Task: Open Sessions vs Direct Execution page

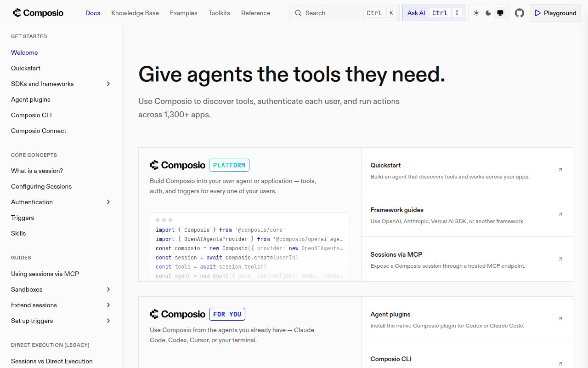Action: 52,361
